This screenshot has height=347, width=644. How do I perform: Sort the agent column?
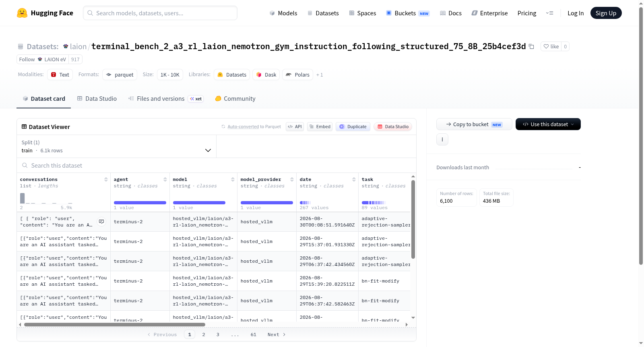pyautogui.click(x=165, y=179)
